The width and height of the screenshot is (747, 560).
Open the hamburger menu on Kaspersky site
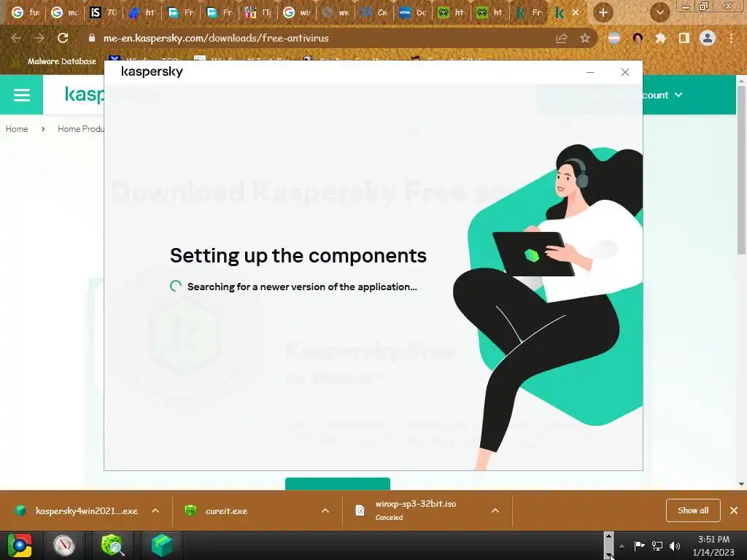[x=21, y=95]
